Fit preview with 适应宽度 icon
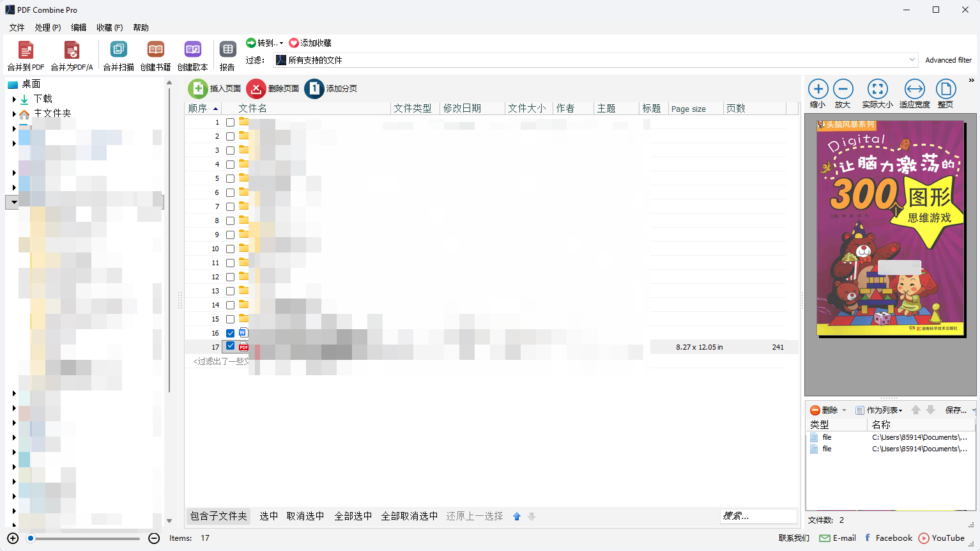 click(914, 89)
